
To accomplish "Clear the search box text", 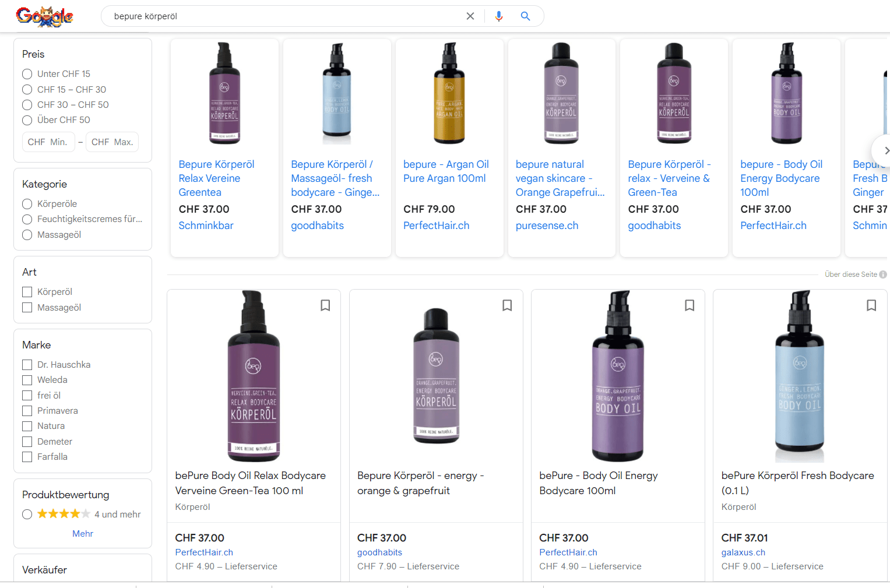I will click(470, 16).
